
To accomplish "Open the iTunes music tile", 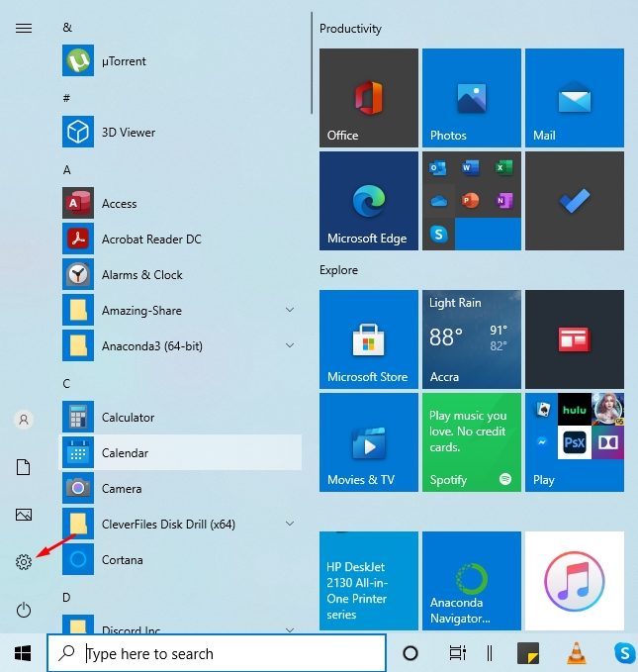I will click(575, 581).
